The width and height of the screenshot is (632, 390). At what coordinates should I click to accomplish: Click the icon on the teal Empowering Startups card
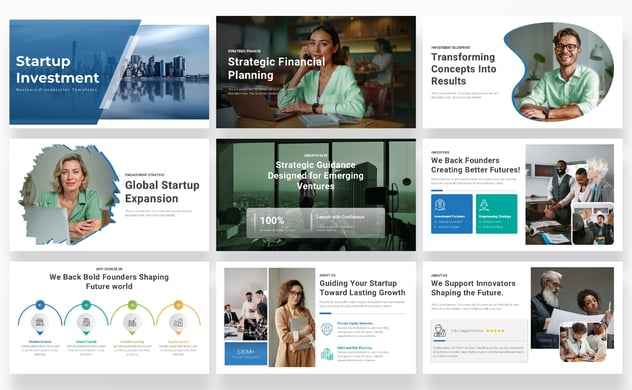(x=484, y=205)
